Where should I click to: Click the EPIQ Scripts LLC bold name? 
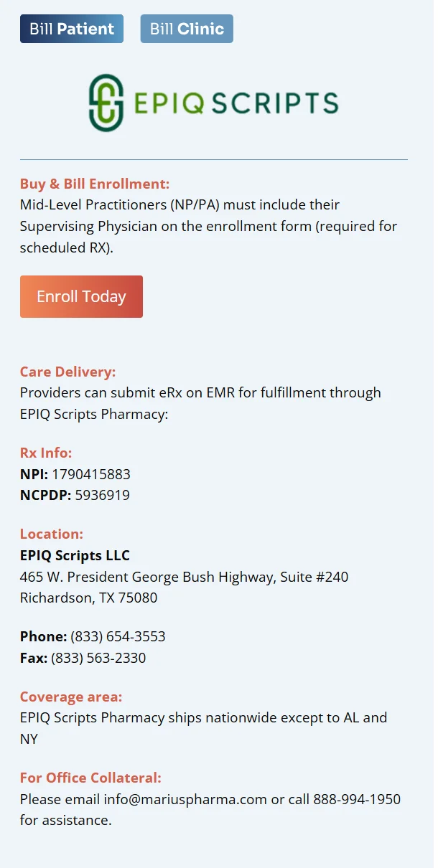tap(75, 556)
